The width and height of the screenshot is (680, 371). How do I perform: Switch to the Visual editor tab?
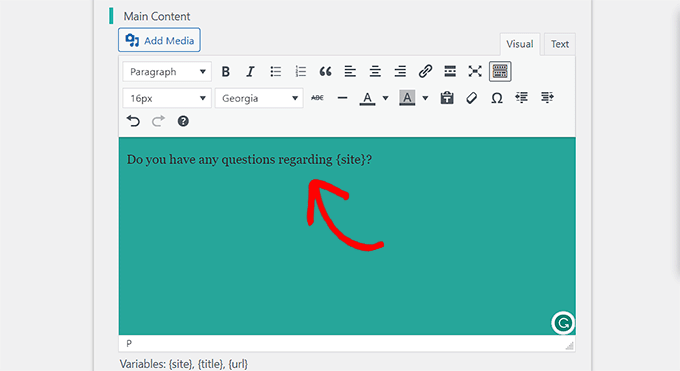(x=520, y=44)
